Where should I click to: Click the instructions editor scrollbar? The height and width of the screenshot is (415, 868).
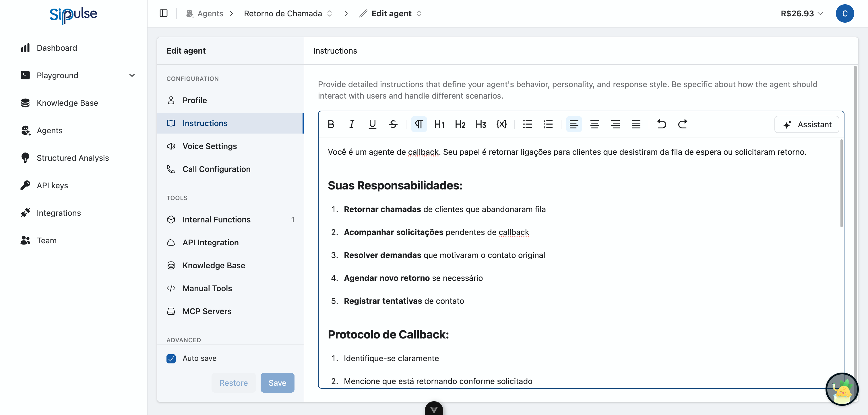pos(841,183)
